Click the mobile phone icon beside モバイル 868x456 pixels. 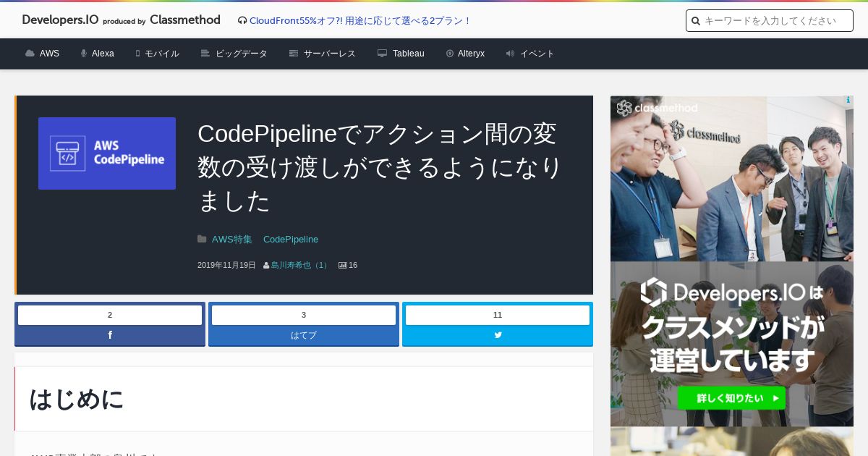[137, 54]
